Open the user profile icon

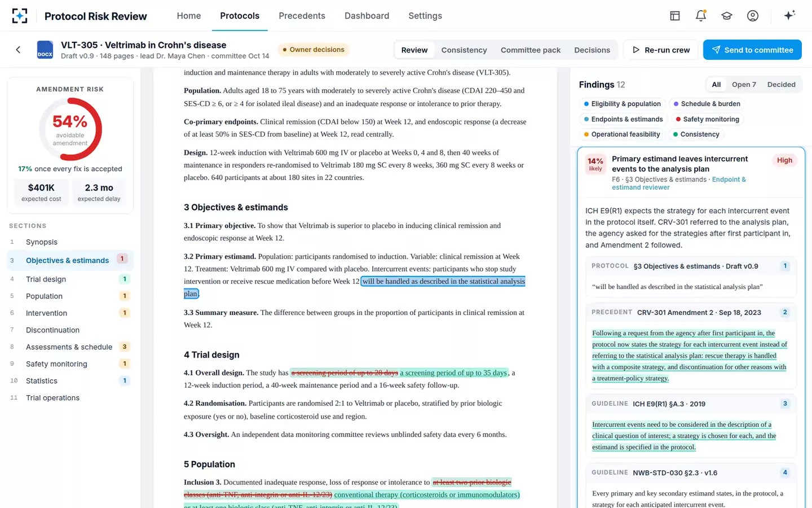click(x=753, y=16)
